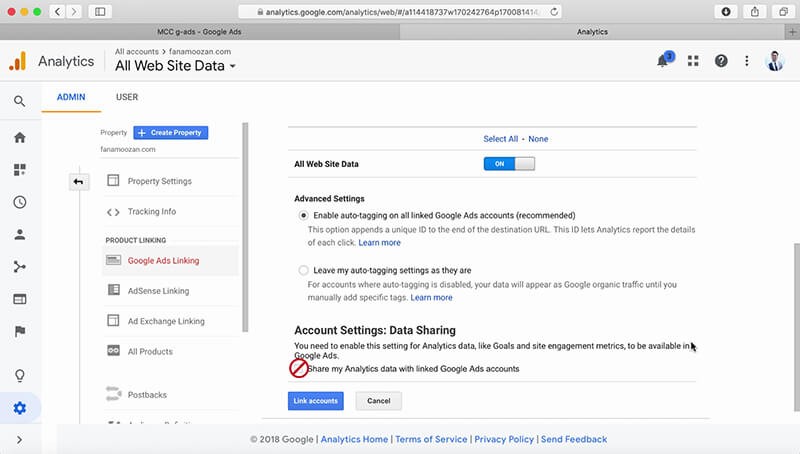Screen dimensions: 800x454
Task: Select Leave my auto-tagging settings as they are
Action: click(304, 270)
